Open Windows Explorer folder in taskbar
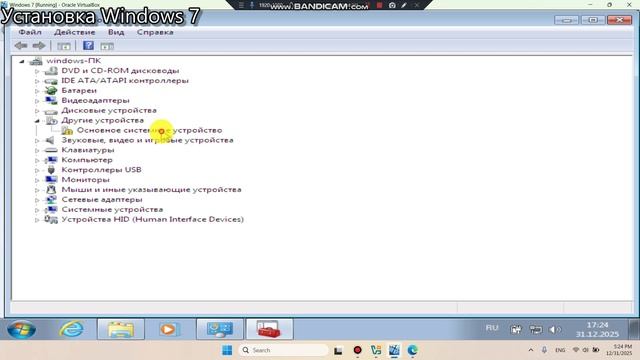Screen dimensions: 640x360 click(121, 329)
